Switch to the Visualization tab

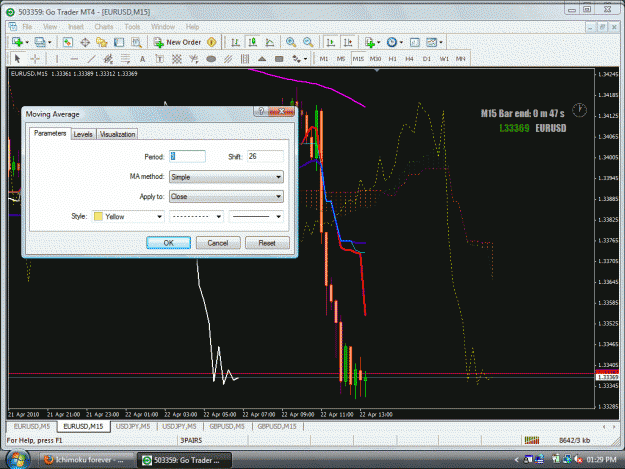[x=117, y=134]
